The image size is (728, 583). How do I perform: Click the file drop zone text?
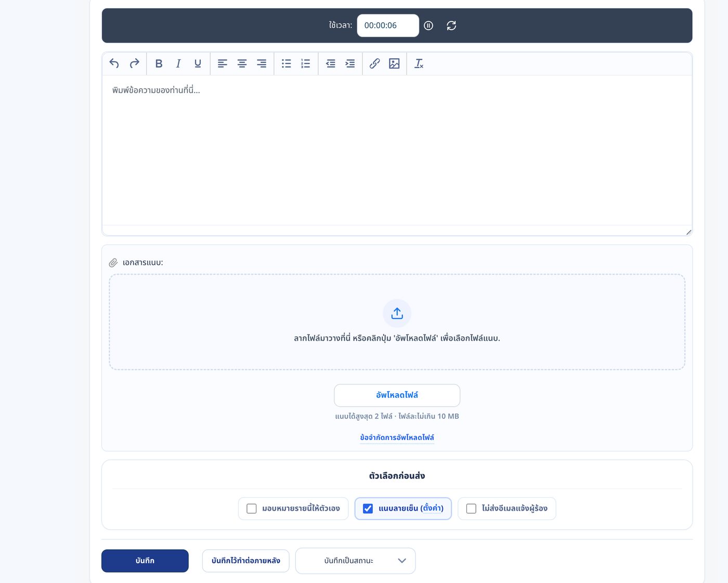397,338
